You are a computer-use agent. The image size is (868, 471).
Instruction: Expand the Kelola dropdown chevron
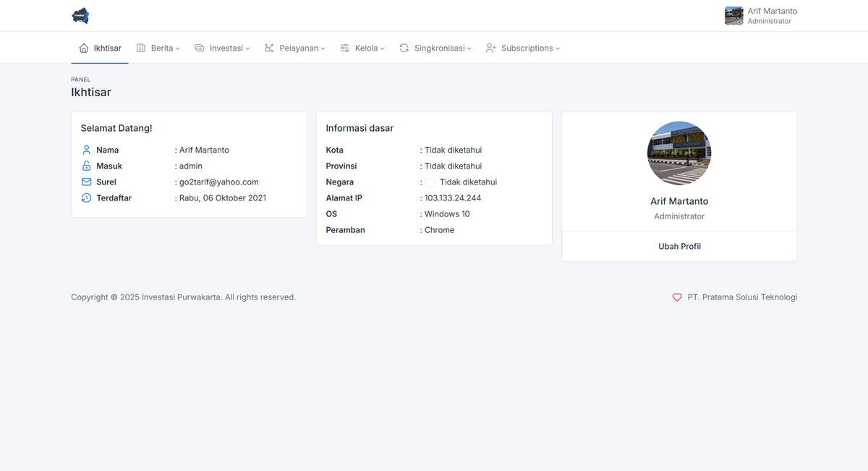tap(383, 48)
